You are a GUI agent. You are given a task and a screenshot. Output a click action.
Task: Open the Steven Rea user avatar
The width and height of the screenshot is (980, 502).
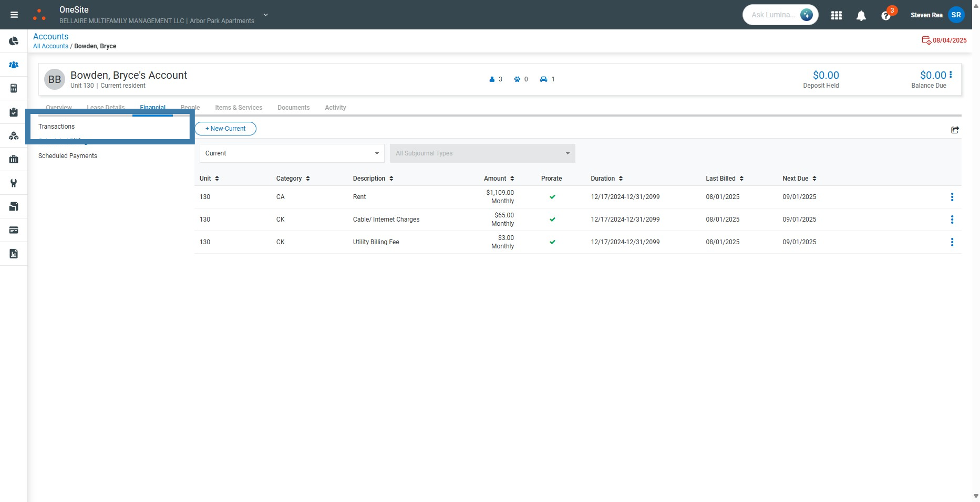tap(956, 15)
